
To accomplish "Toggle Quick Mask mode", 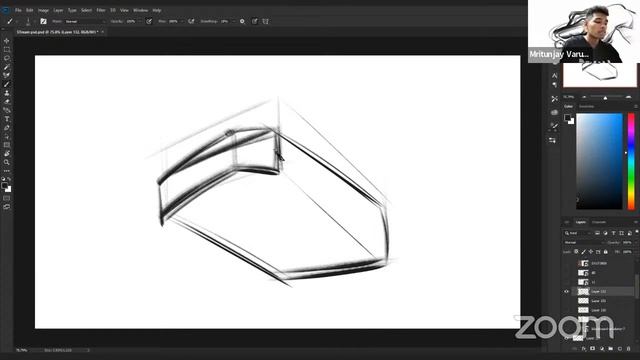I will (x=7, y=198).
